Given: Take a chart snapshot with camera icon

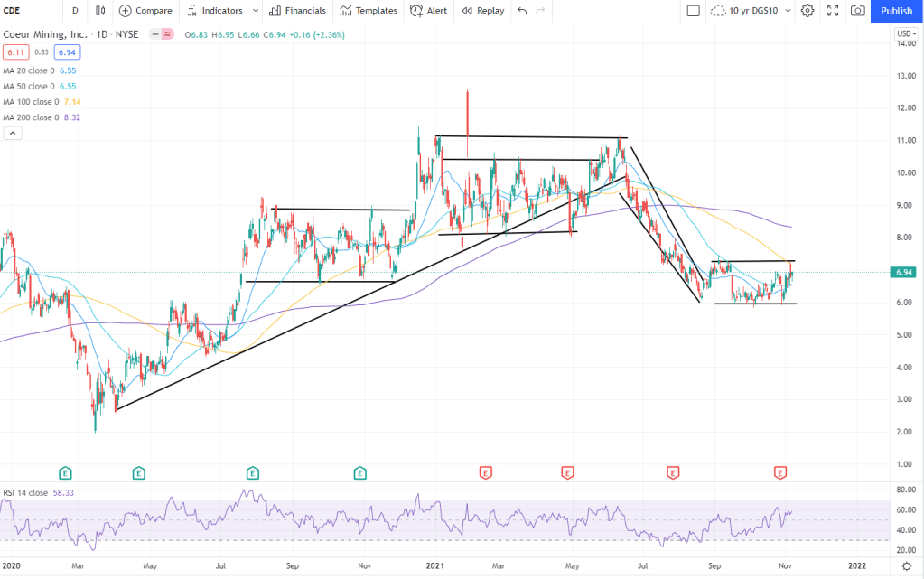Looking at the screenshot, I should (857, 11).
